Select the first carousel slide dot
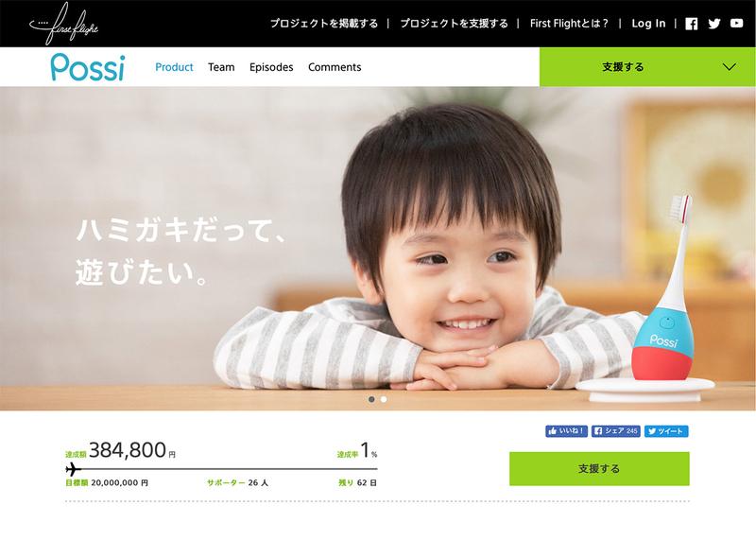 pyautogui.click(x=371, y=399)
